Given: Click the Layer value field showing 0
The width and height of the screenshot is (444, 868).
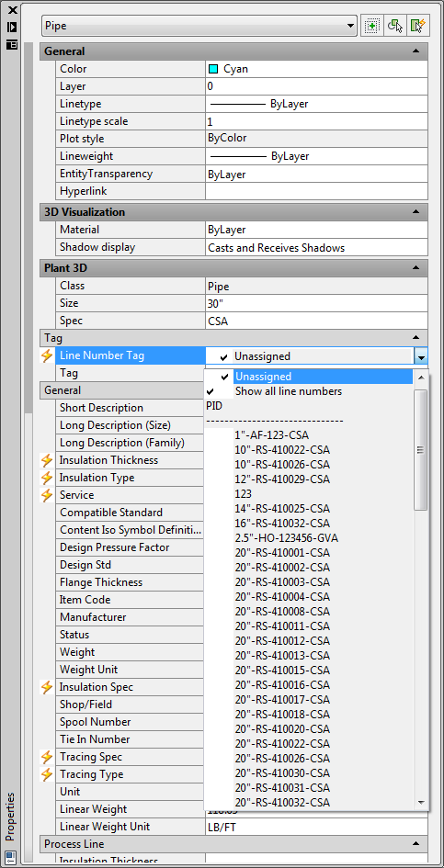Looking at the screenshot, I should [x=316, y=86].
